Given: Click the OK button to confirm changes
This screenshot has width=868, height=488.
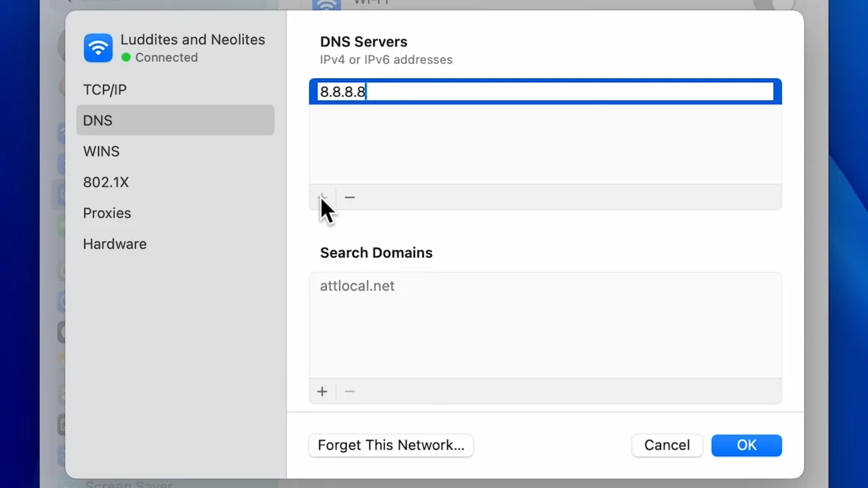Looking at the screenshot, I should pos(747,445).
